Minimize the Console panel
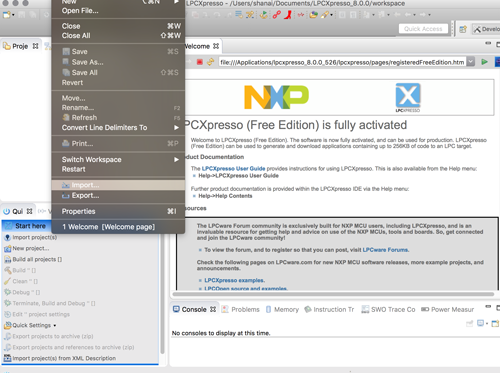Screen dimensions: 500x373 coord(488,306)
